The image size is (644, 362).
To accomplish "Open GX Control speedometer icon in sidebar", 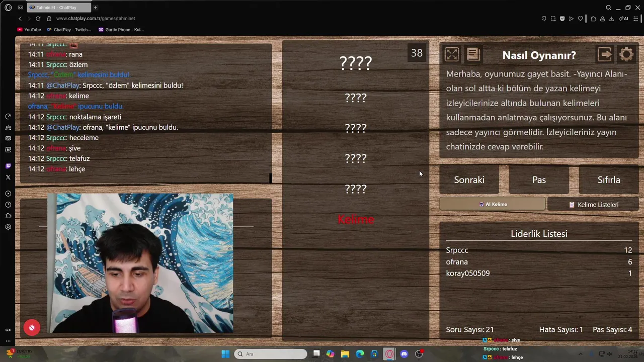I will click(x=8, y=117).
